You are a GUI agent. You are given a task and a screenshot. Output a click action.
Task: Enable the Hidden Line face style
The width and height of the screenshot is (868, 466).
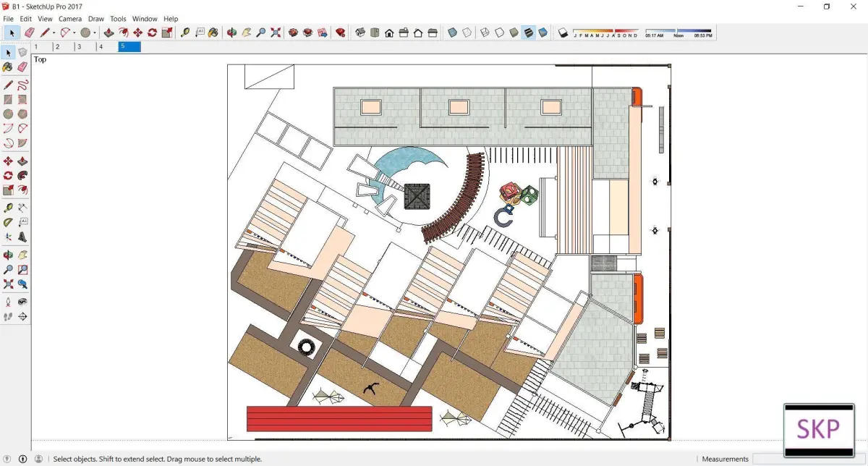pyautogui.click(x=499, y=33)
